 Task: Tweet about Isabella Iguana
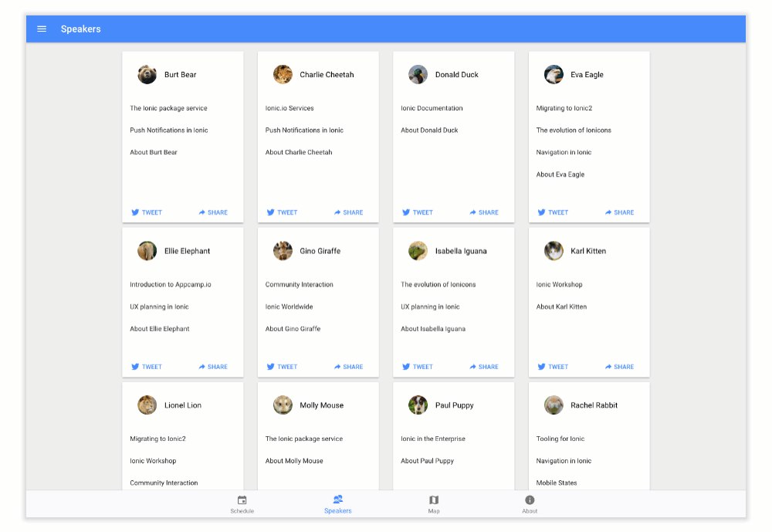tap(418, 367)
